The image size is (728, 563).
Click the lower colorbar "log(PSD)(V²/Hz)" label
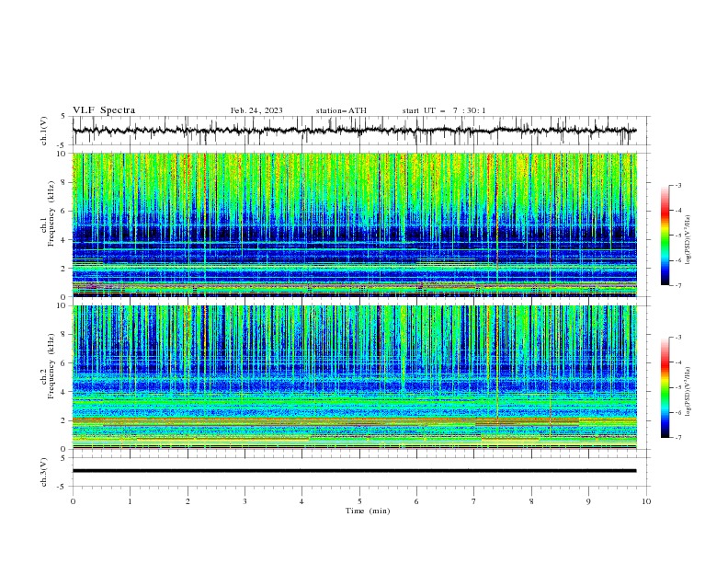[x=688, y=392]
